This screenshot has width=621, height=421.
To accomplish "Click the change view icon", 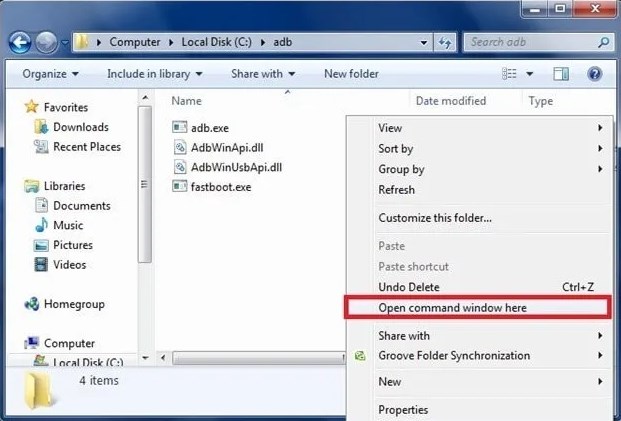I will tap(509, 74).
